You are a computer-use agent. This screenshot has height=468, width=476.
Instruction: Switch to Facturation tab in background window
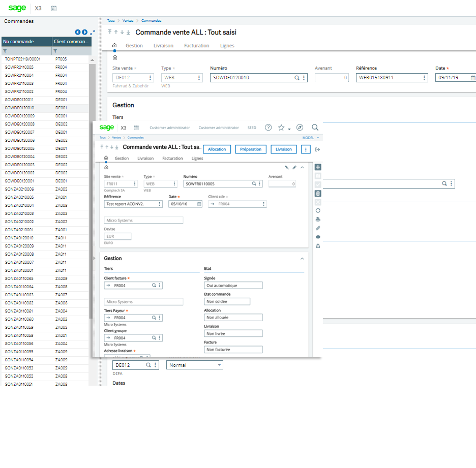coord(197,46)
